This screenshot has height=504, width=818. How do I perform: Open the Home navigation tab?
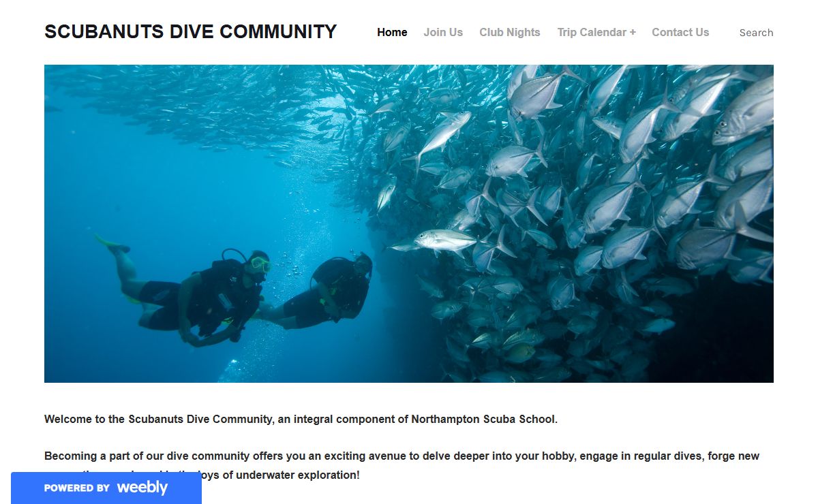(392, 32)
